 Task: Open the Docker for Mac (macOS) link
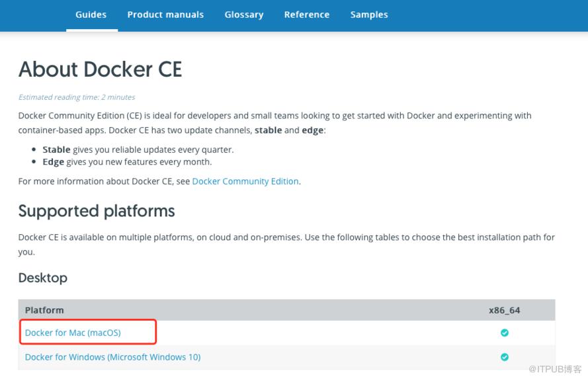click(x=73, y=333)
